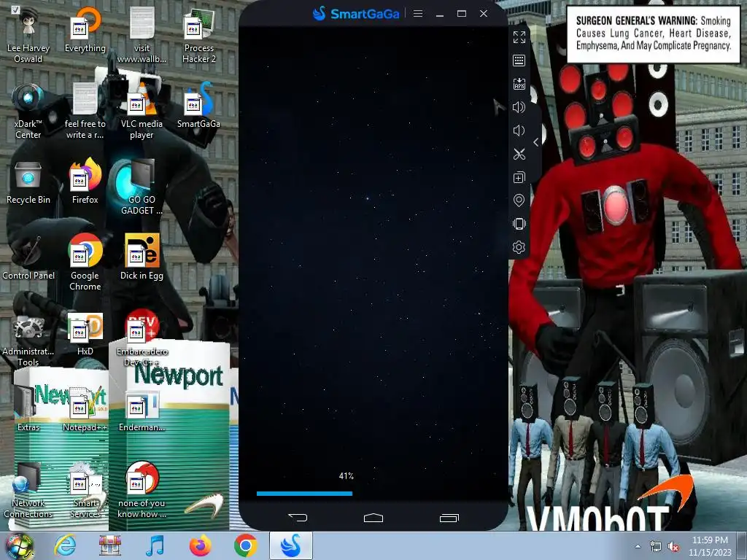Click the scissors screenshot icon in SmartGaGa

pos(519,154)
